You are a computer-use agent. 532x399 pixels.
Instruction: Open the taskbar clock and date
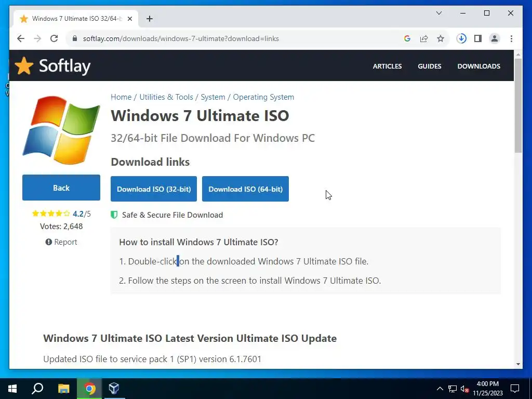point(487,389)
